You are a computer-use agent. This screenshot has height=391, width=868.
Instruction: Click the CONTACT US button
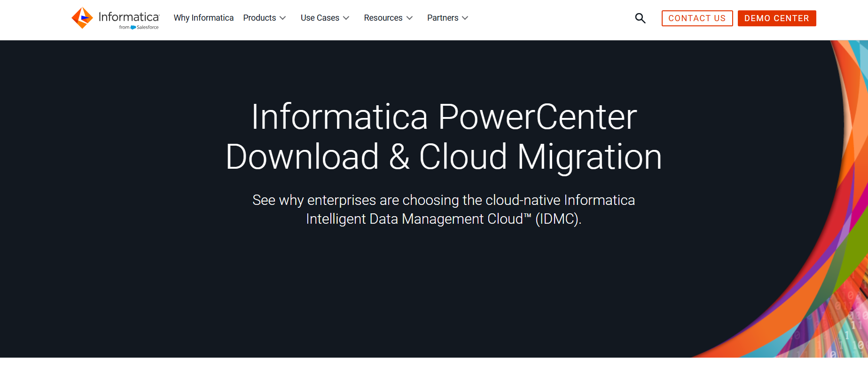click(x=697, y=18)
